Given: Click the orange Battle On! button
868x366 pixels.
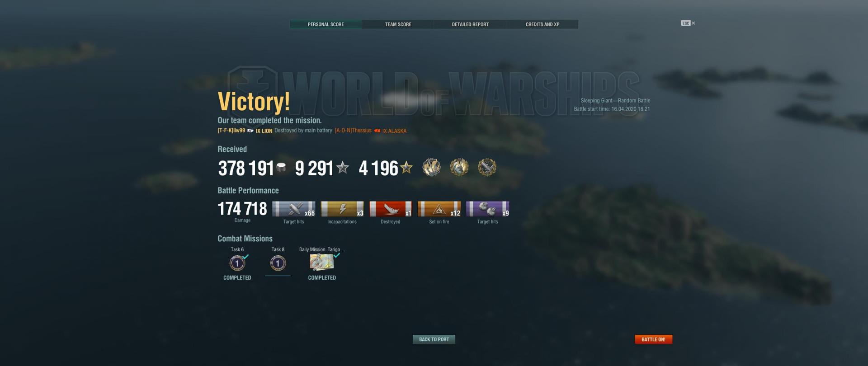Looking at the screenshot, I should (653, 339).
